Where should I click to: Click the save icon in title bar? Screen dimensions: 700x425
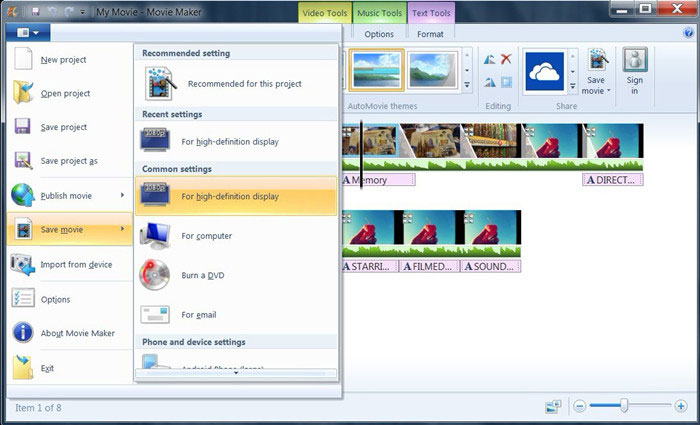click(36, 12)
